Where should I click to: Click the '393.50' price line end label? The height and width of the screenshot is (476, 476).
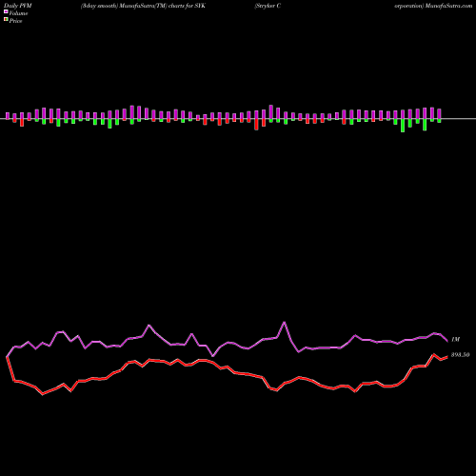point(460,355)
